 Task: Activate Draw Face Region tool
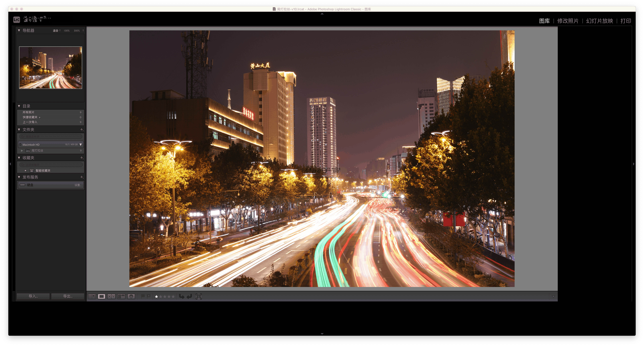pyautogui.click(x=199, y=297)
